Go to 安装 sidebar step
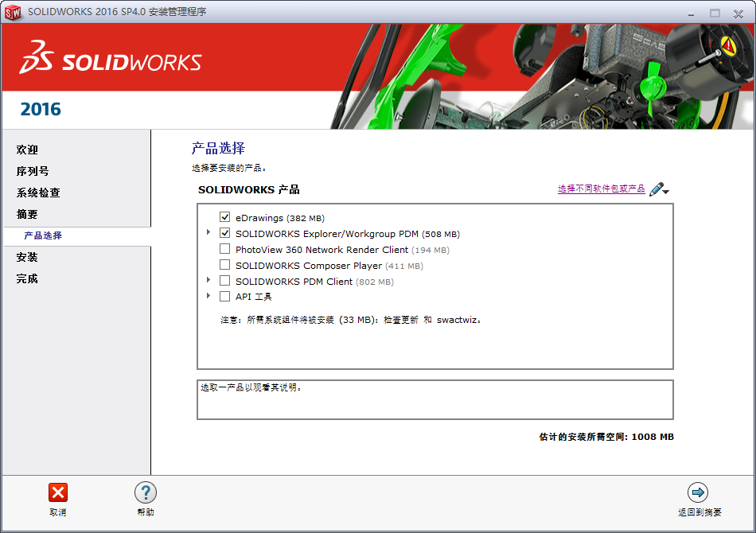 27,257
